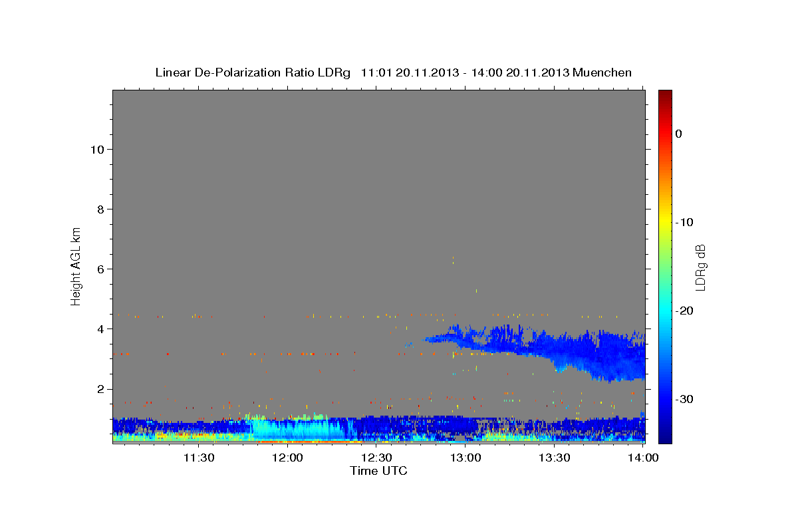Click the height tick label 10

pyautogui.click(x=96, y=149)
